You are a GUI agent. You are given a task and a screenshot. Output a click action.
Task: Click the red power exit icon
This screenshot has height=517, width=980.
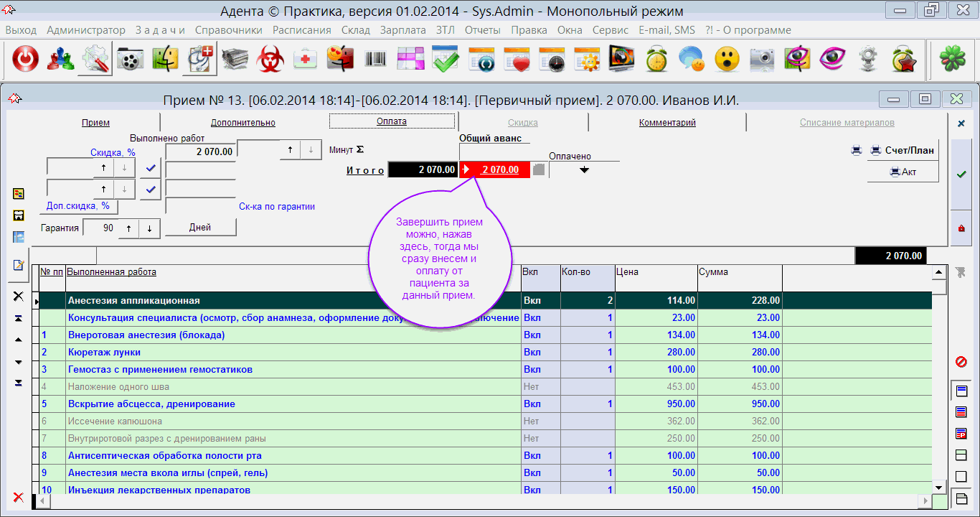coord(25,60)
